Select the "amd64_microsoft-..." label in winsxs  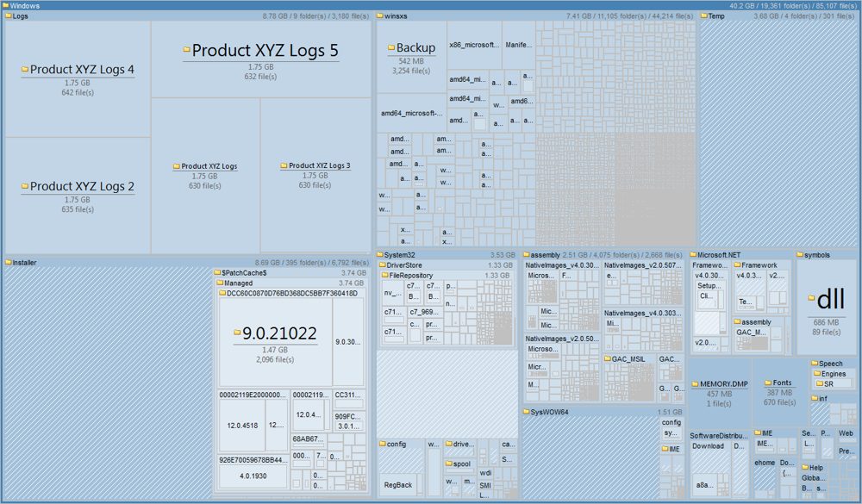pyautogui.click(x=412, y=113)
